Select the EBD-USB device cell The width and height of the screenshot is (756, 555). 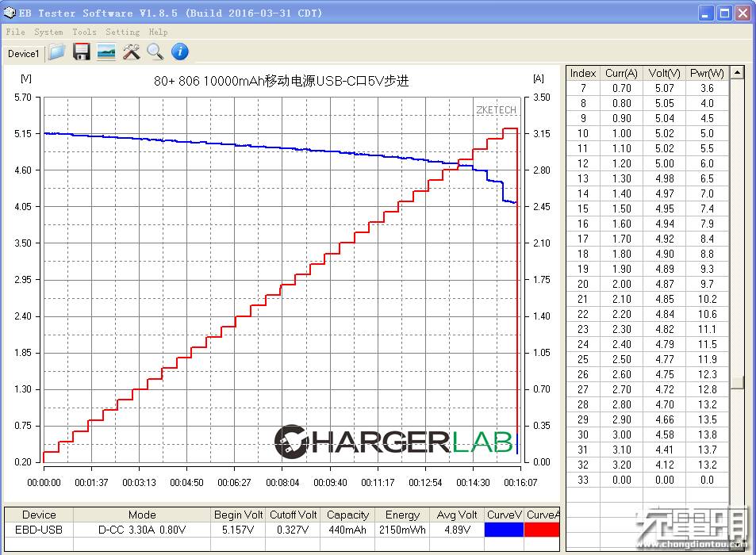(x=39, y=530)
